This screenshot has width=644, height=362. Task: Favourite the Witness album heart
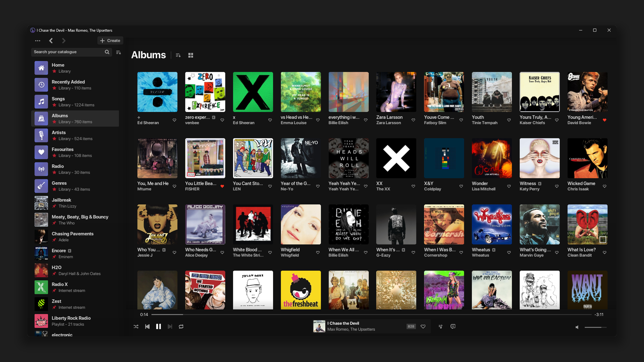click(557, 186)
